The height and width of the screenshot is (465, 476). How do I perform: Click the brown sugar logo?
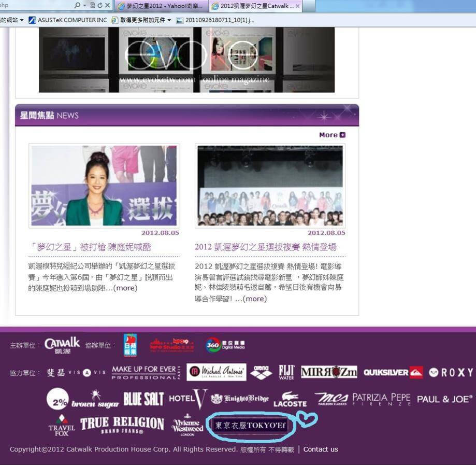[95, 399]
